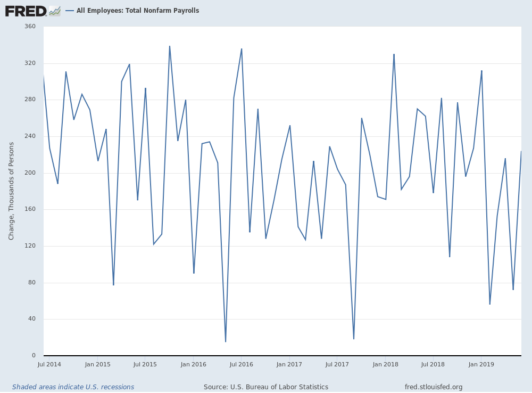Click the blue legend line swatch
Image resolution: width=532 pixels, height=393 pixels.
pos(70,11)
